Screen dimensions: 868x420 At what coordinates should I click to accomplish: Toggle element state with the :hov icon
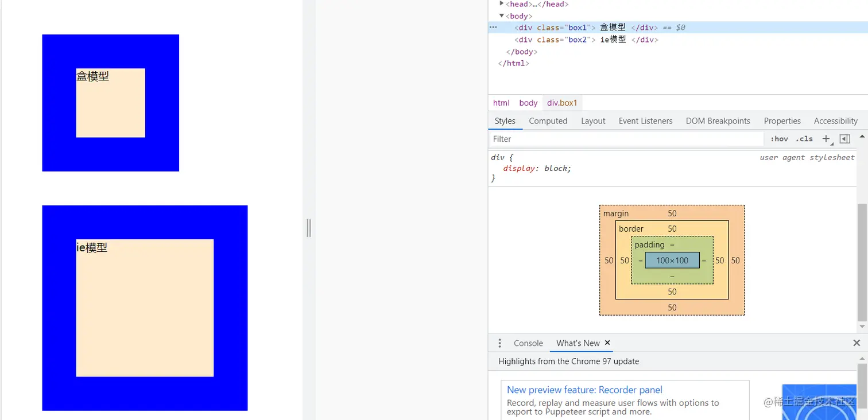pos(779,138)
